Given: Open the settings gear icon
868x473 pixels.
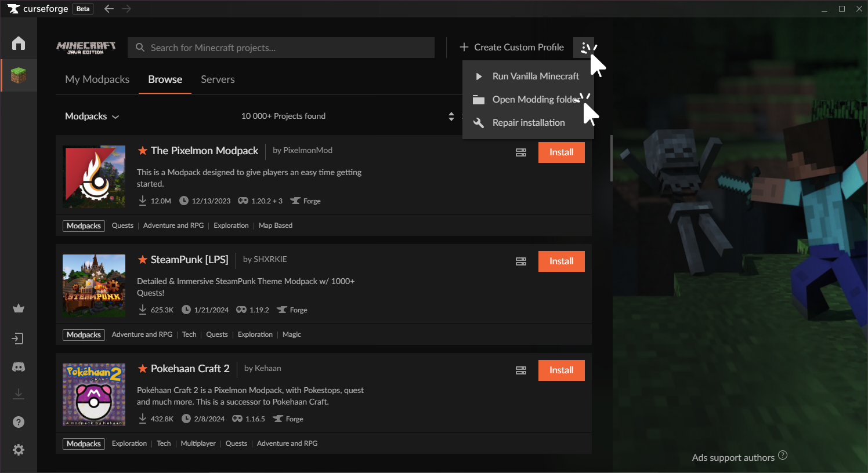Looking at the screenshot, I should coord(19,450).
